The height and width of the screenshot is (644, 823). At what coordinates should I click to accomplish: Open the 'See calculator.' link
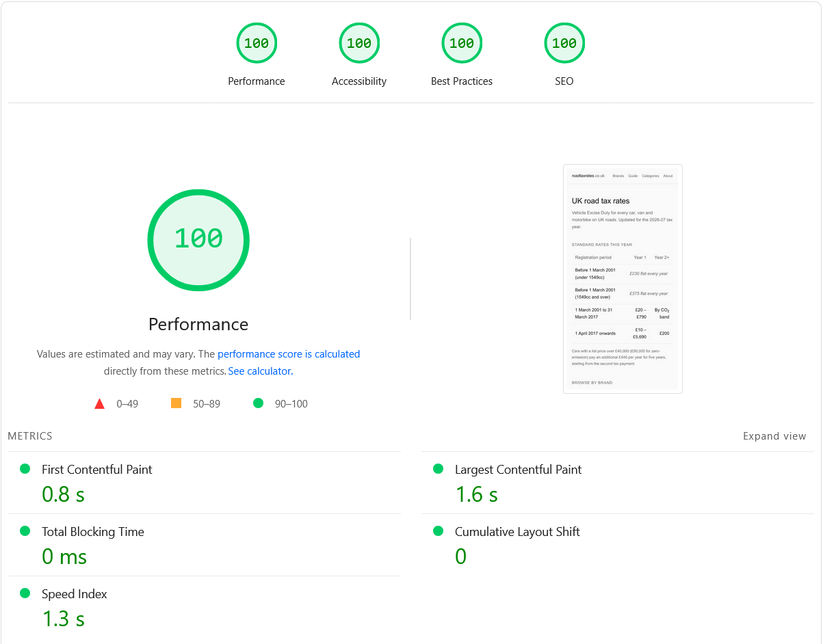[261, 371]
